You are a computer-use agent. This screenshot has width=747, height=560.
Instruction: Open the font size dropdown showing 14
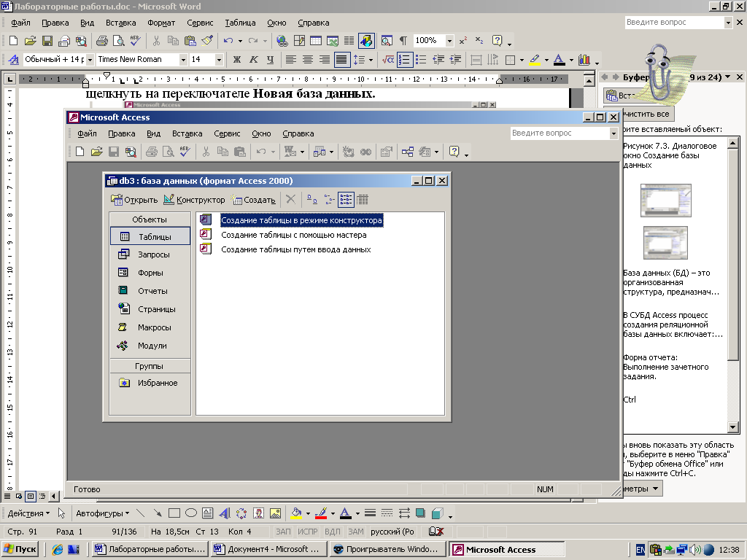pos(219,60)
